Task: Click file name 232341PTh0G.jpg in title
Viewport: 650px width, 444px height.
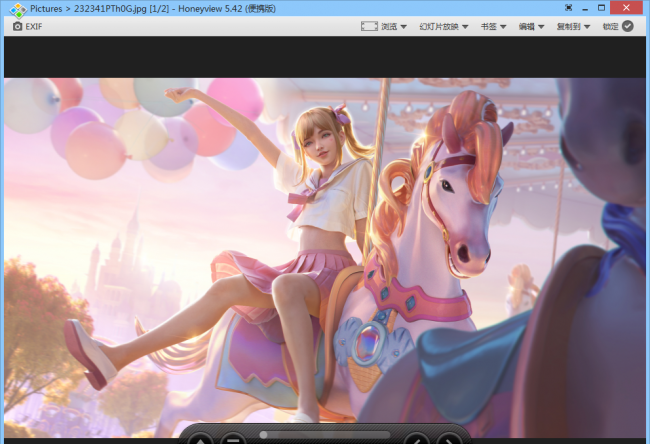Action: (110, 9)
